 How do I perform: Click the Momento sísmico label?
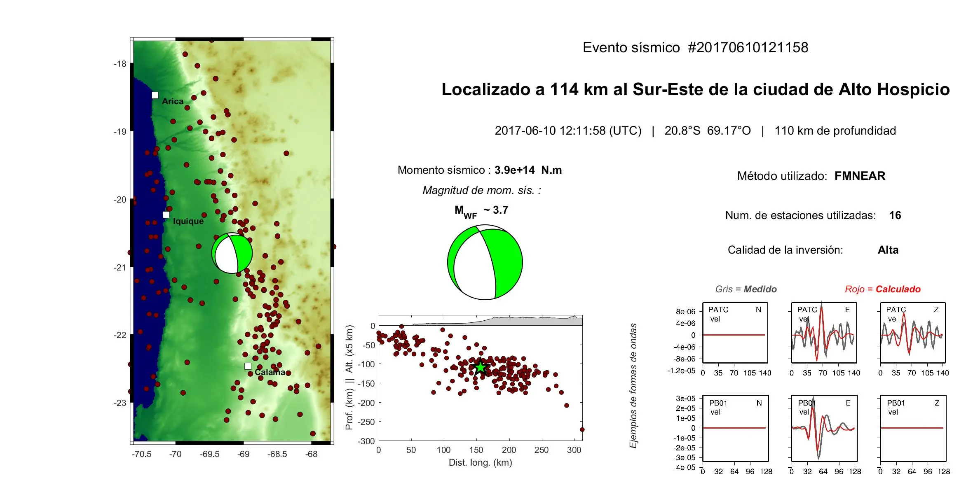pos(444,170)
